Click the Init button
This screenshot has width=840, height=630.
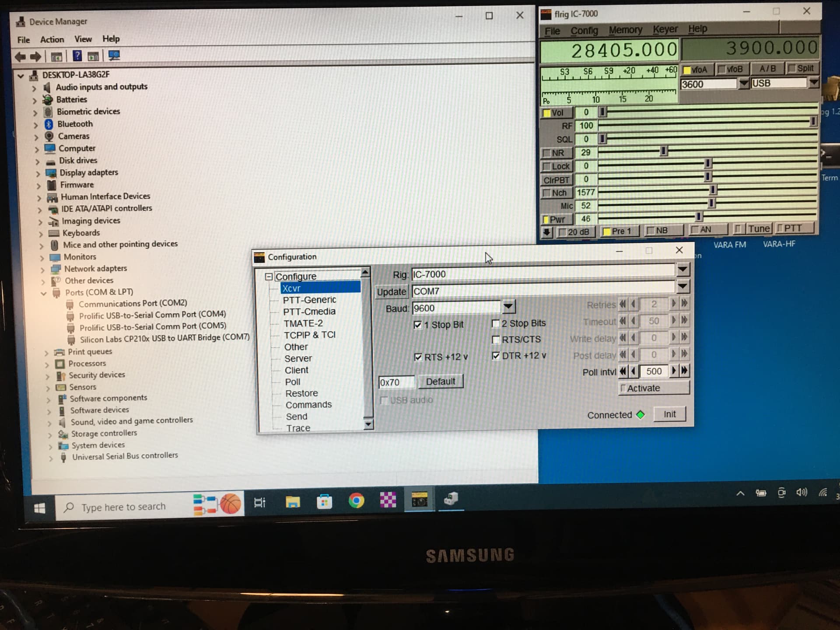(669, 414)
